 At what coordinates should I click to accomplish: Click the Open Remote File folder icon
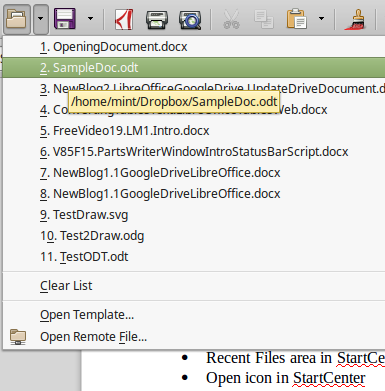[x=18, y=337]
